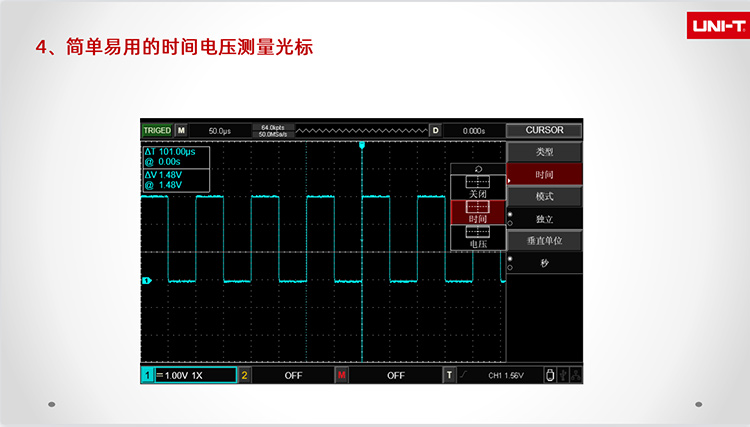This screenshot has height=427, width=750.
Task: Click the channel 1 ground marker
Action: click(146, 281)
